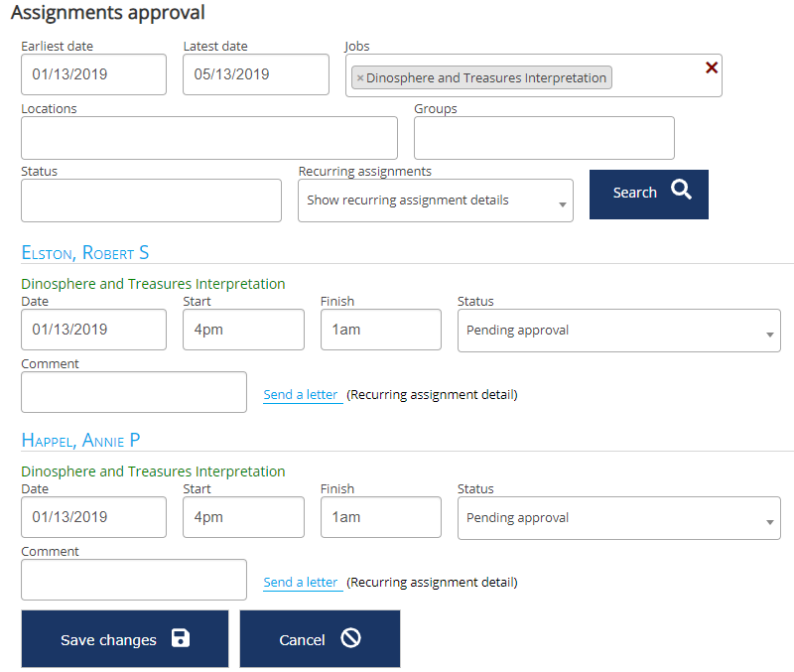
Task: Edit Robert Elston's Finish time field
Action: 380,330
